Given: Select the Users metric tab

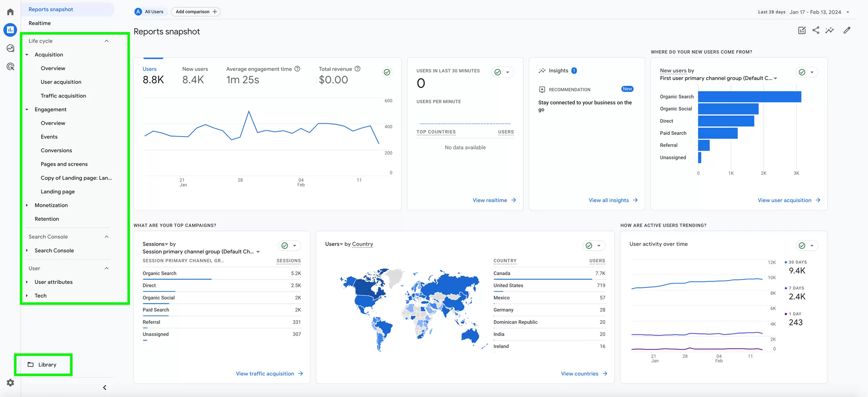Looking at the screenshot, I should (153, 75).
